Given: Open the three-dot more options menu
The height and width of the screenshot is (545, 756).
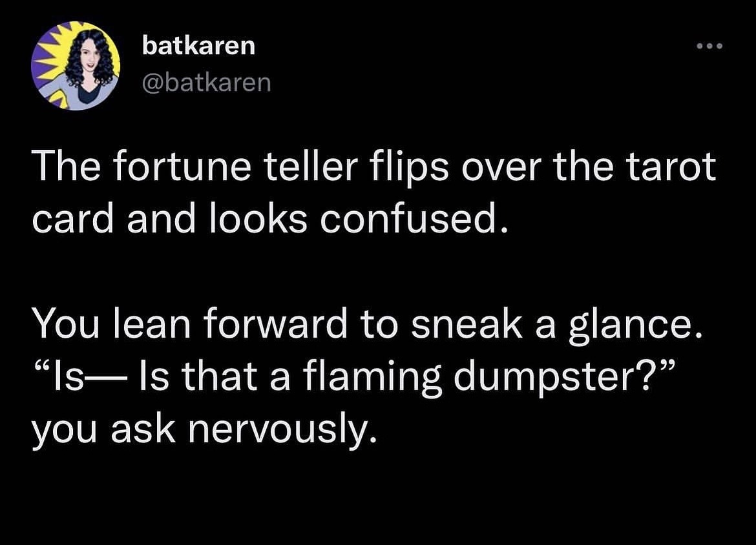Looking at the screenshot, I should [711, 48].
